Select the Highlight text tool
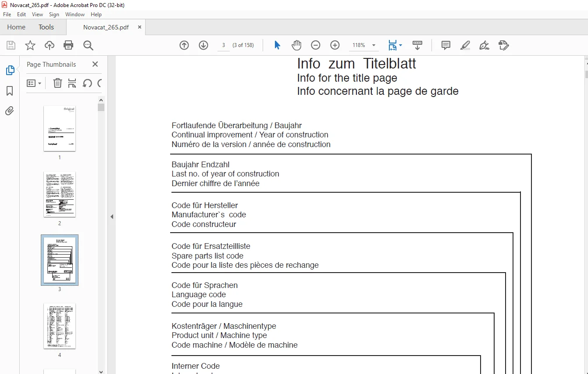Viewport: 588px width, 374px height. pos(465,45)
